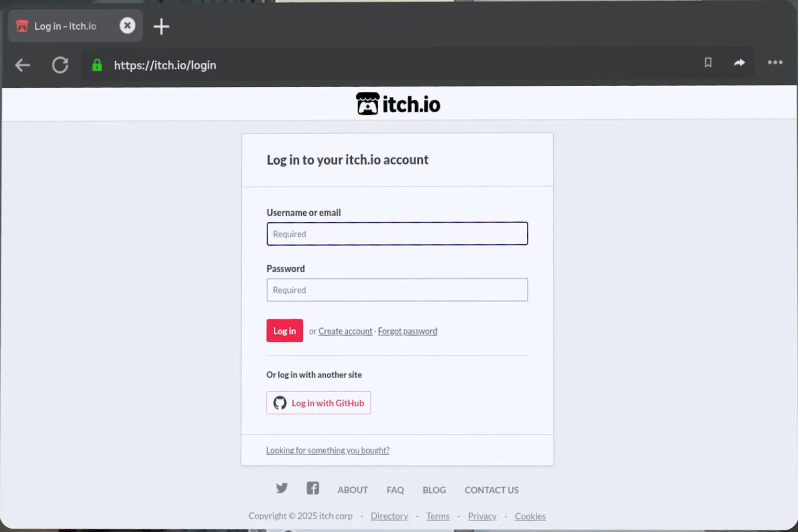Image resolution: width=798 pixels, height=532 pixels.
Task: Click the share arrow icon
Action: 739,63
